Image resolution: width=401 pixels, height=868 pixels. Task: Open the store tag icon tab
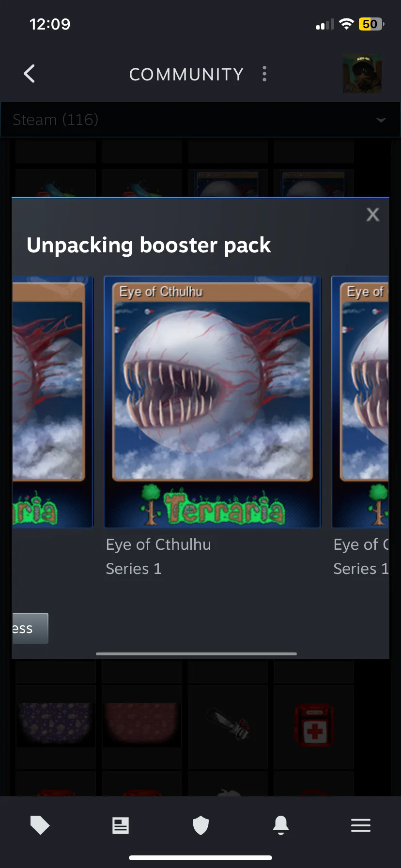tap(40, 825)
